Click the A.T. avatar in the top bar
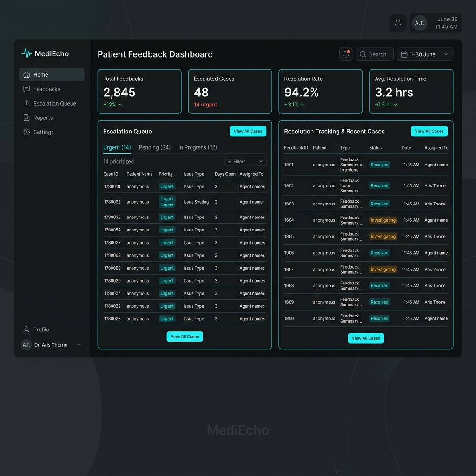The width and height of the screenshot is (476, 476). pyautogui.click(x=420, y=23)
